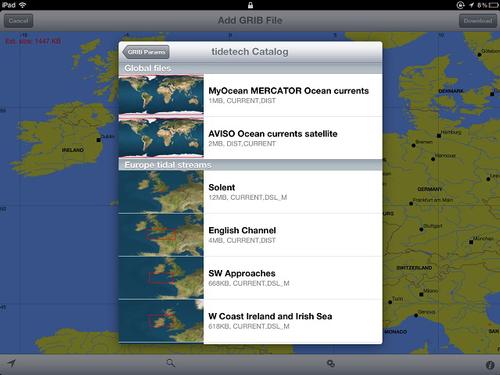Screen dimensions: 500x375
Task: Choose the English Channel tidal stream
Action: pyautogui.click(x=250, y=235)
